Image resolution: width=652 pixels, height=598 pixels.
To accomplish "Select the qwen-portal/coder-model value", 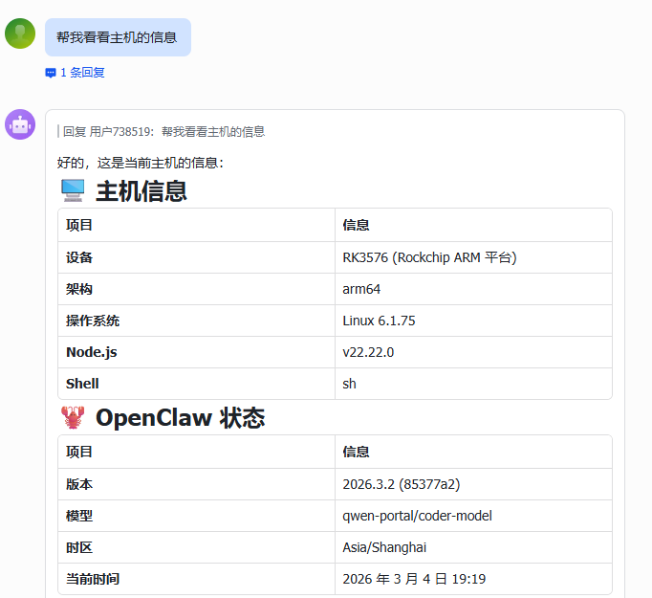I will tap(417, 516).
